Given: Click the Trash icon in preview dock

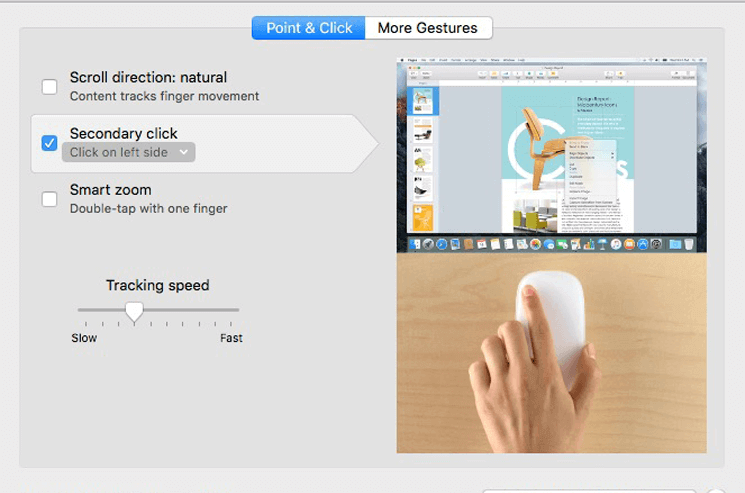Looking at the screenshot, I should pos(688,244).
